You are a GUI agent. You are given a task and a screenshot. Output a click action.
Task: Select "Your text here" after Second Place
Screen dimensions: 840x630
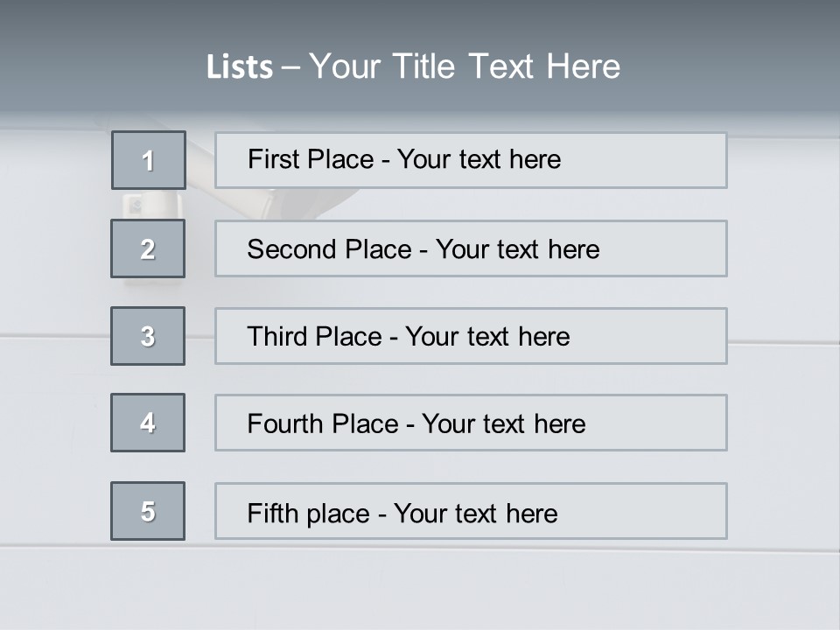517,249
